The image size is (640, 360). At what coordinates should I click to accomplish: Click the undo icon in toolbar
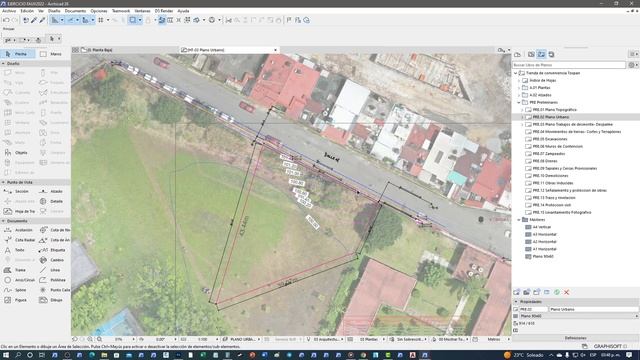click(6, 20)
